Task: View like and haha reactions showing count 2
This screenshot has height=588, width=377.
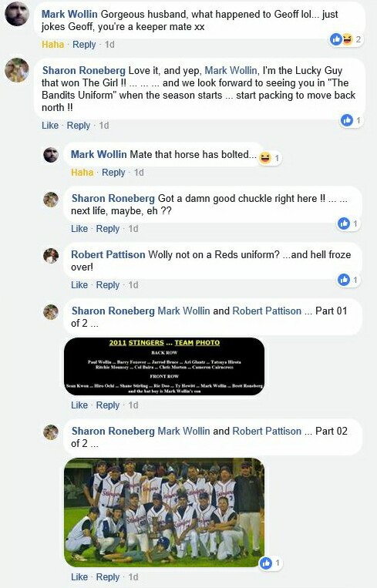Action: (345, 39)
